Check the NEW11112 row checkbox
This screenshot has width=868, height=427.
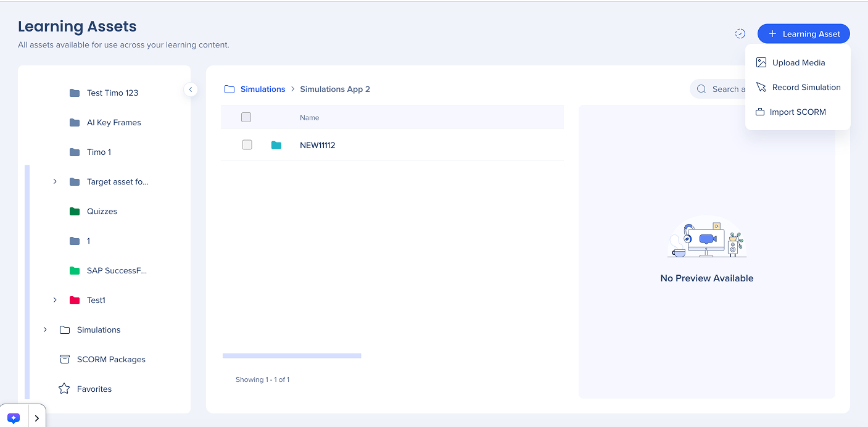247,145
